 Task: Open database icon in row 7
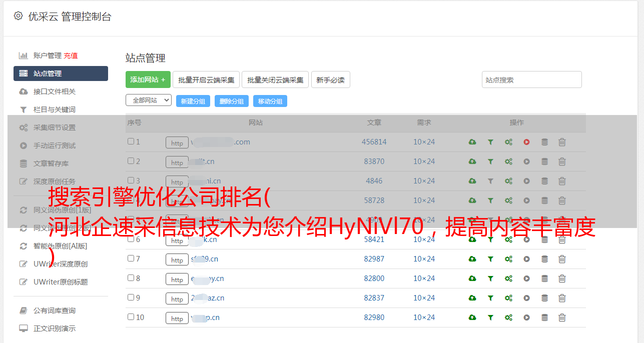click(544, 259)
